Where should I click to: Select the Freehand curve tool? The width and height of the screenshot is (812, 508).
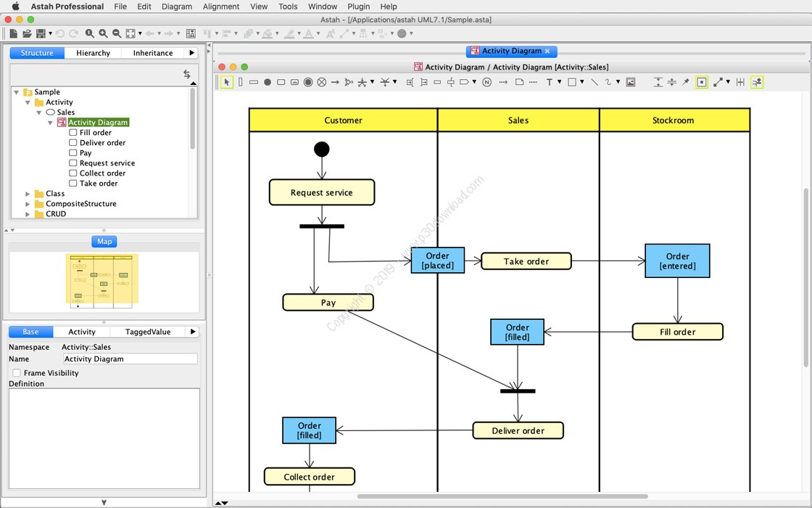point(608,82)
